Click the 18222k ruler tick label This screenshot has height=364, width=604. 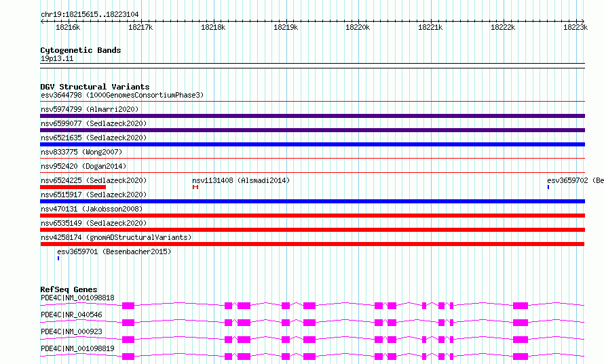[503, 27]
